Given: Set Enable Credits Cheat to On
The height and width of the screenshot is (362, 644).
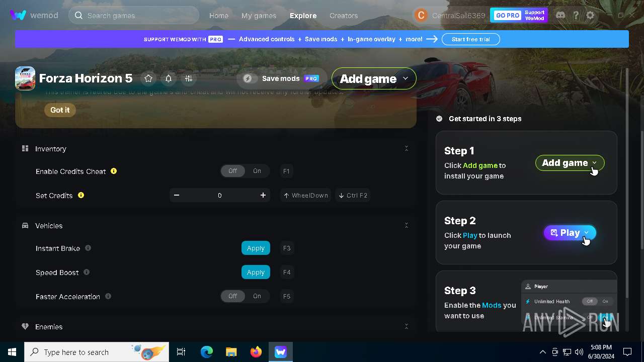Looking at the screenshot, I should [257, 171].
